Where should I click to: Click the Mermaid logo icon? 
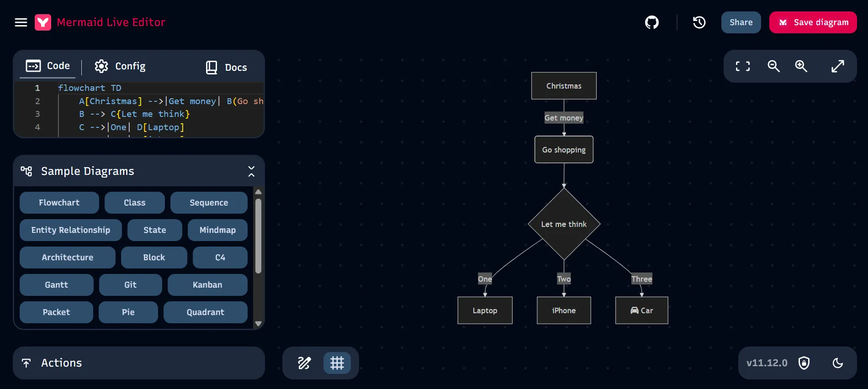43,22
